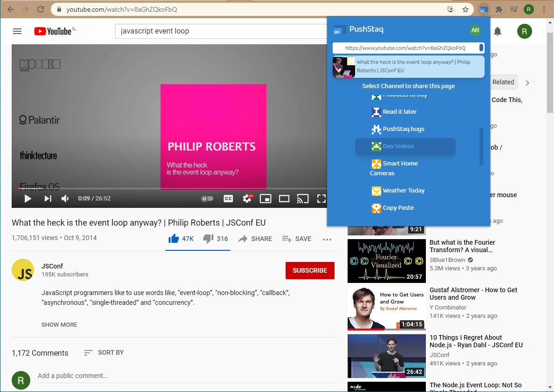Viewport: 554px width, 392px height.
Task: Open the 10 Things I Regret thumbnail
Action: pyautogui.click(x=387, y=356)
